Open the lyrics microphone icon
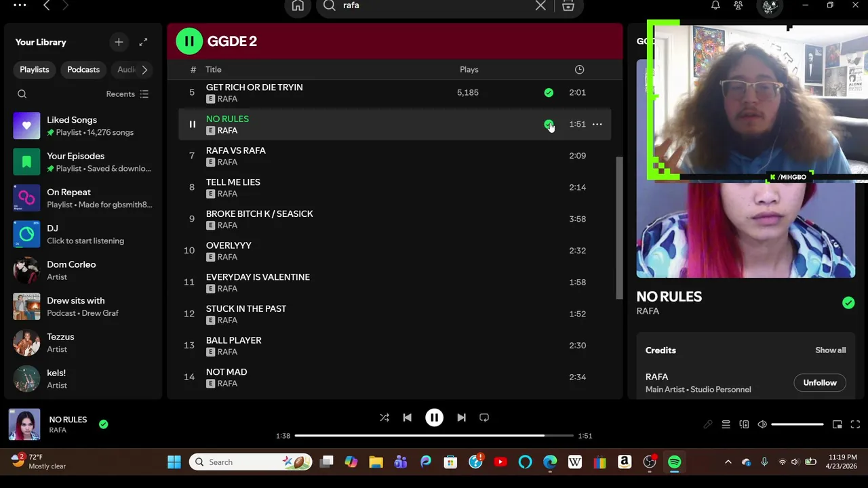This screenshot has width=868, height=488. [707, 425]
